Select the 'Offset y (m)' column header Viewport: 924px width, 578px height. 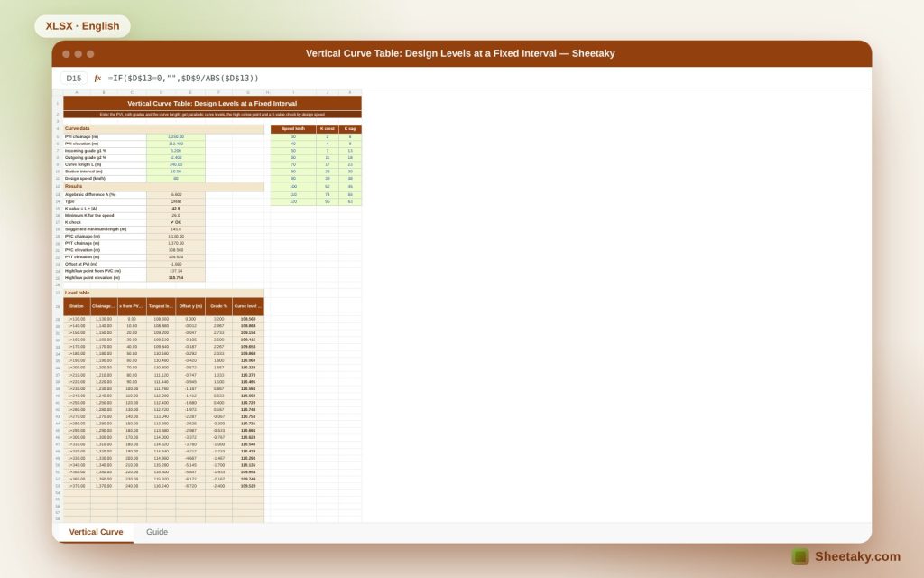tap(190, 307)
